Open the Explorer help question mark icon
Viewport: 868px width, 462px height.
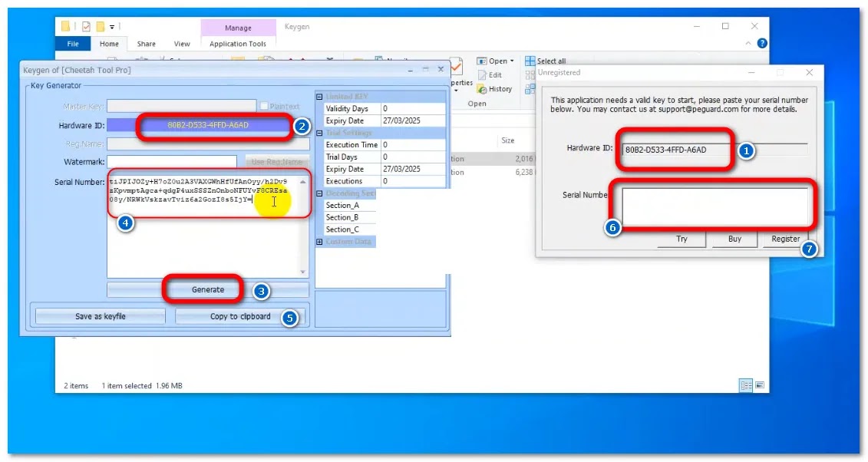point(762,43)
